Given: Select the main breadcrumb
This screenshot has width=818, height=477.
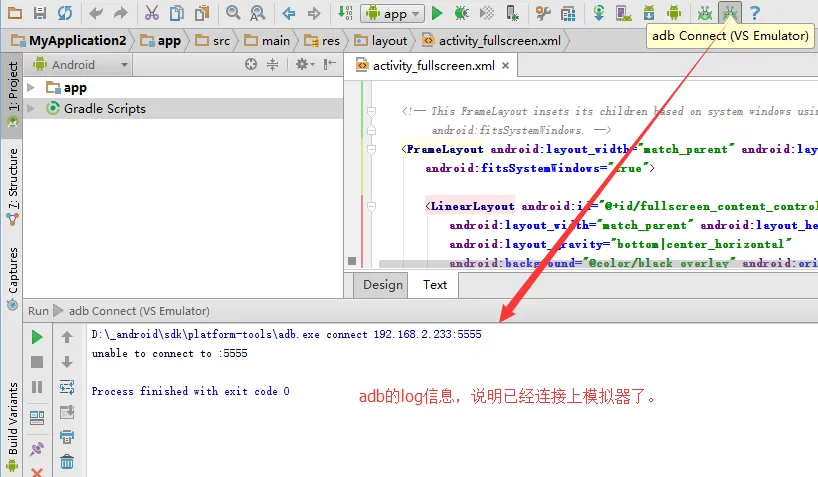Looking at the screenshot, I should (x=267, y=40).
